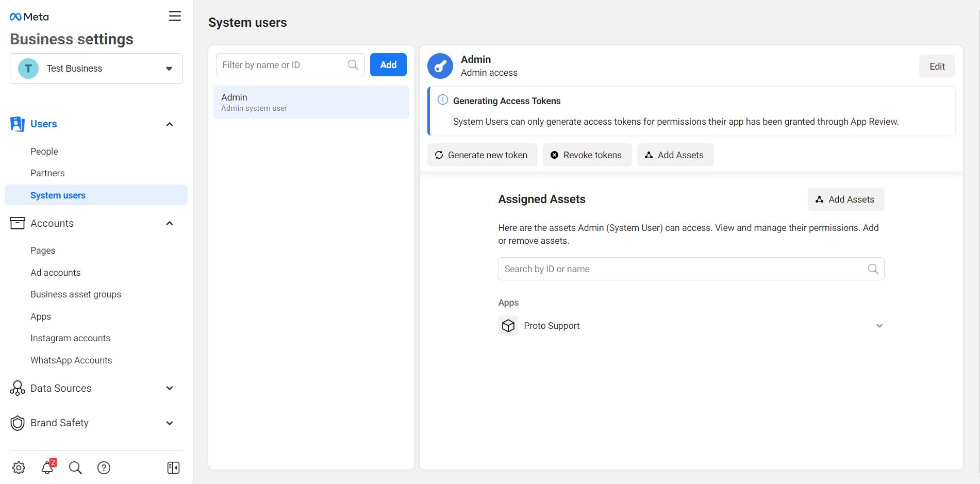Click the Brand Safety label

59,423
